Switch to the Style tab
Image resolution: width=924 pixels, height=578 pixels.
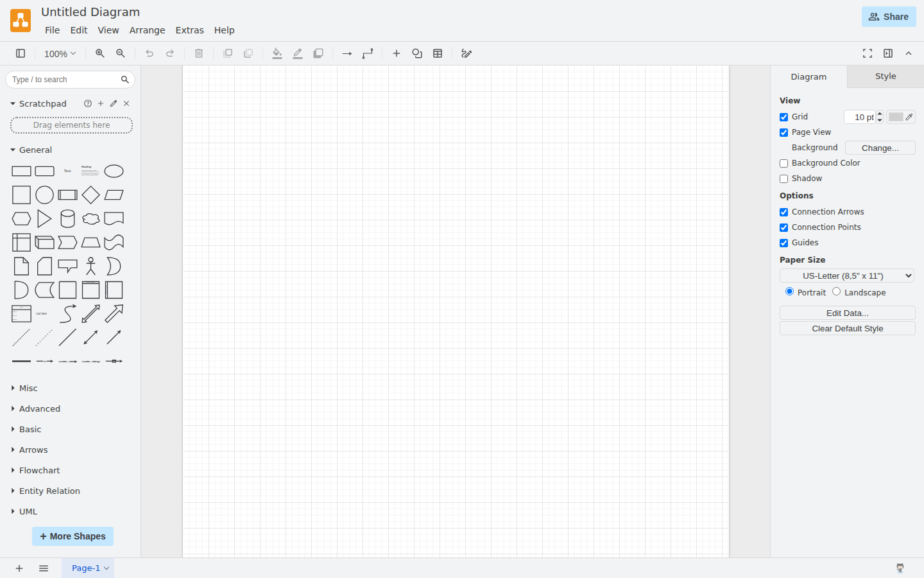pos(884,76)
